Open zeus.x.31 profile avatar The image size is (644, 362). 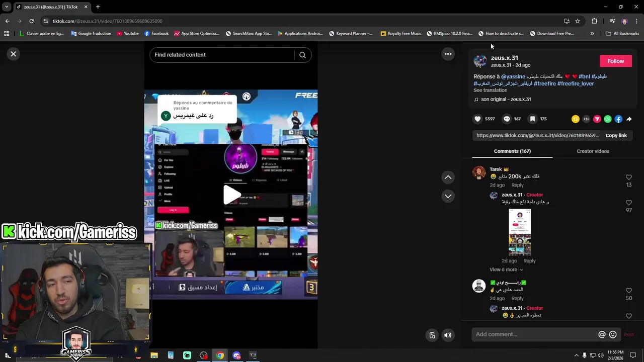480,61
